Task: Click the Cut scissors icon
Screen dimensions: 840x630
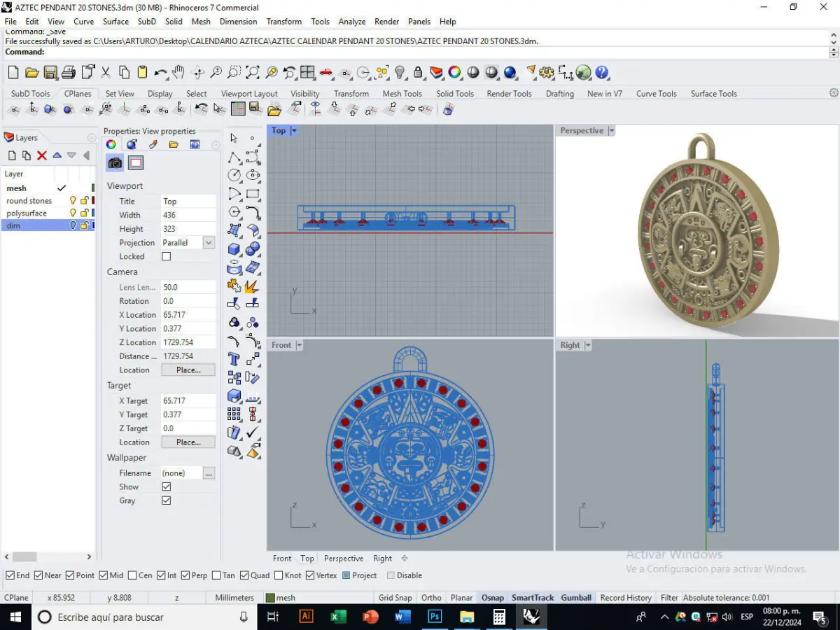Action: point(106,72)
